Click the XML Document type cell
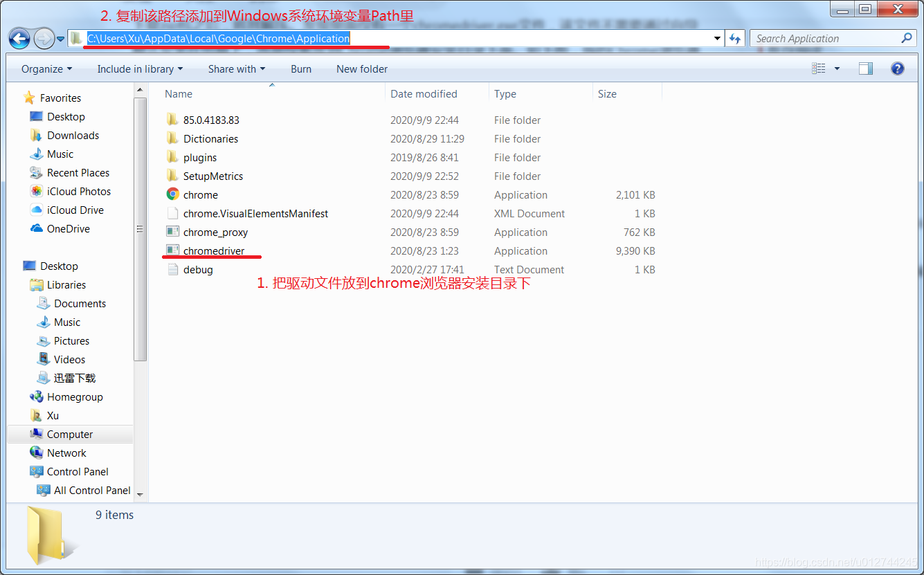Screen dimensions: 924x575 [529, 214]
